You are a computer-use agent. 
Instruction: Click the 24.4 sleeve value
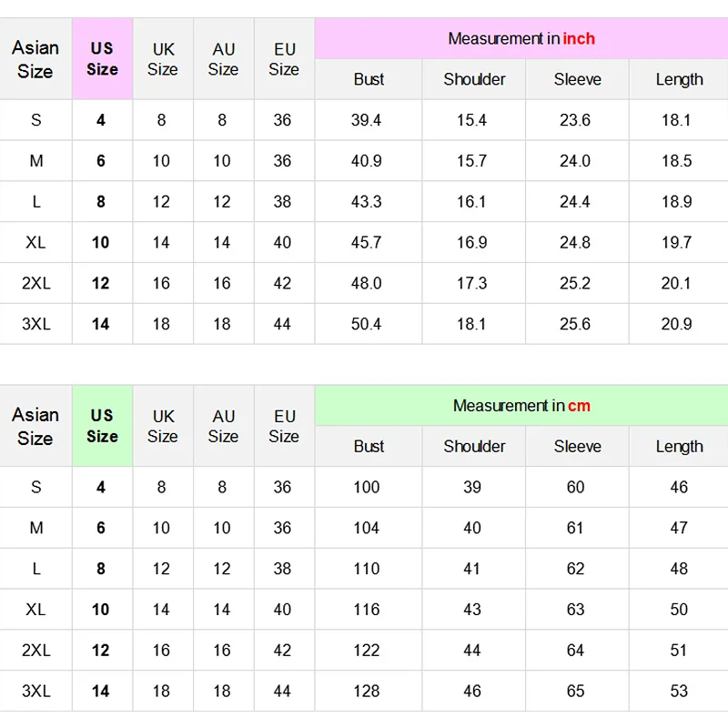point(575,201)
